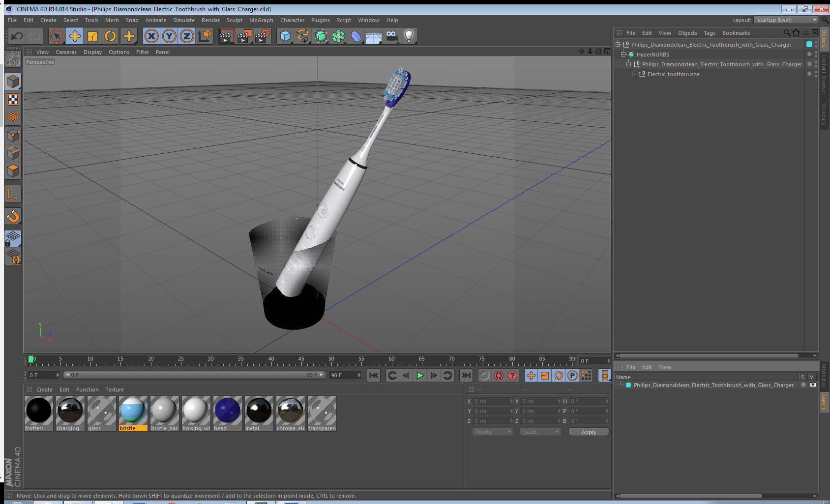Viewport: 830px width, 504px height.
Task: Select Points mode in left palette
Action: pos(13,135)
